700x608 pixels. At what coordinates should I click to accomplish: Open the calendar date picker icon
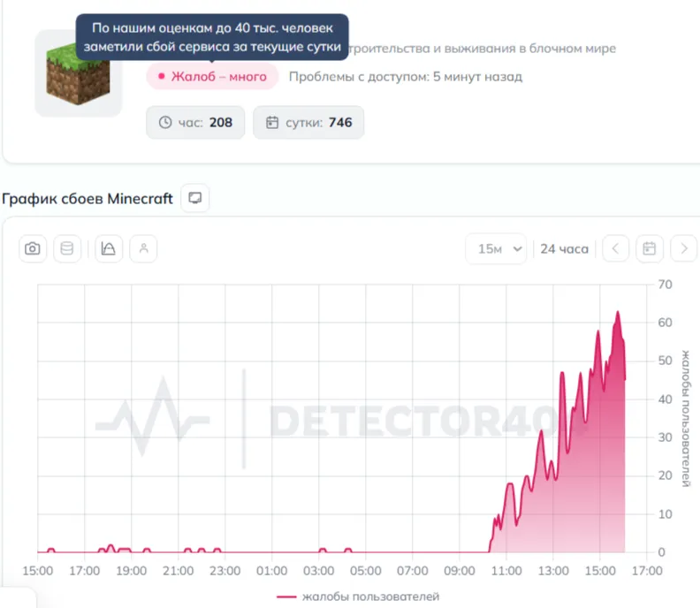(649, 248)
